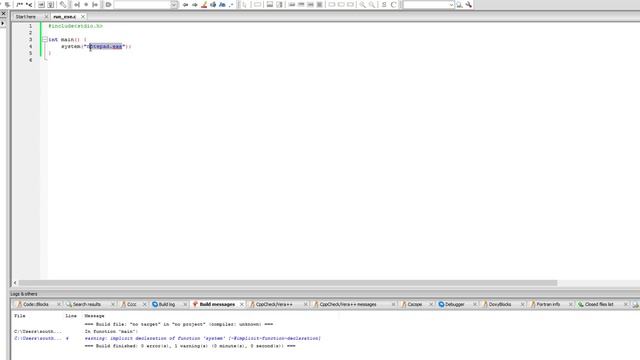Click the red highlighter icon in toolbar
This screenshot has width=640, height=360.
click(204, 4)
